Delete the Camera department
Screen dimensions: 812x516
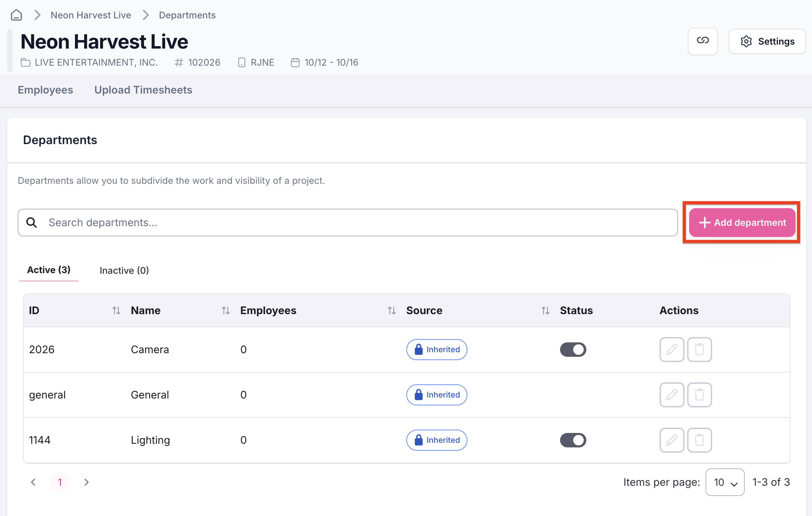coord(699,350)
